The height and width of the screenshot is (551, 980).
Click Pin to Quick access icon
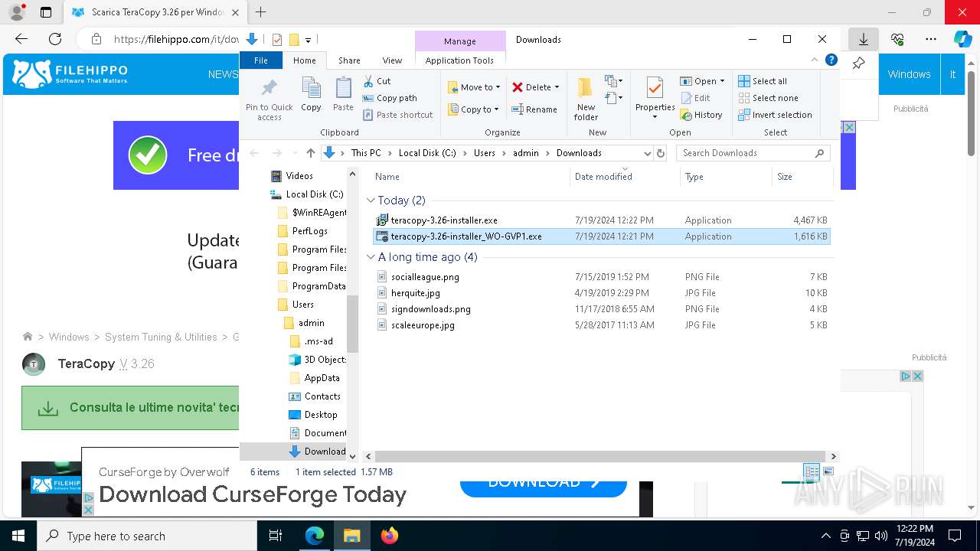pos(269,98)
